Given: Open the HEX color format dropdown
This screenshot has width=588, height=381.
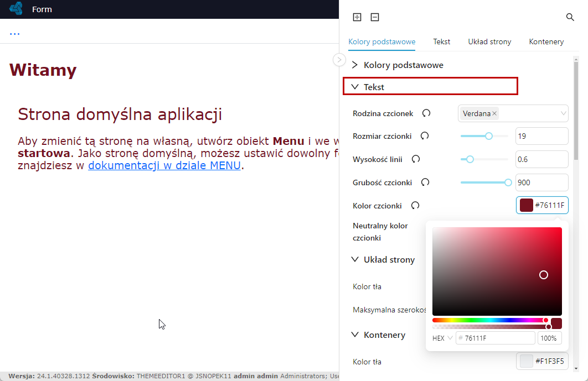Looking at the screenshot, I should click(x=442, y=338).
